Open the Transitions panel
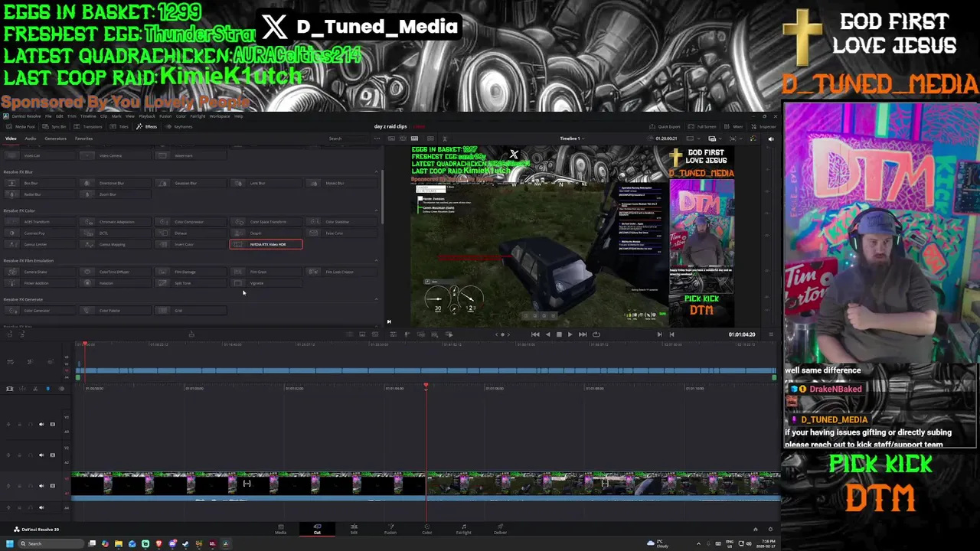Screen dimensions: 980x551 click(89, 126)
